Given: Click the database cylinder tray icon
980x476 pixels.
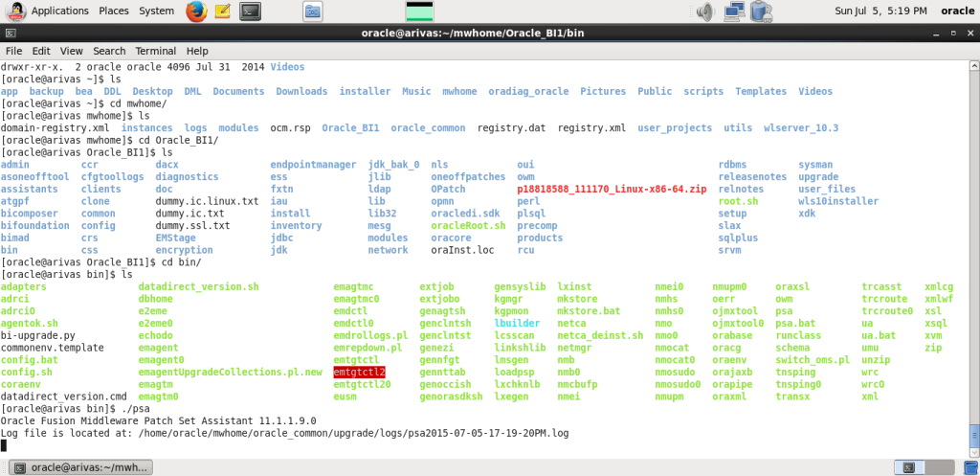Looking at the screenshot, I should (759, 11).
